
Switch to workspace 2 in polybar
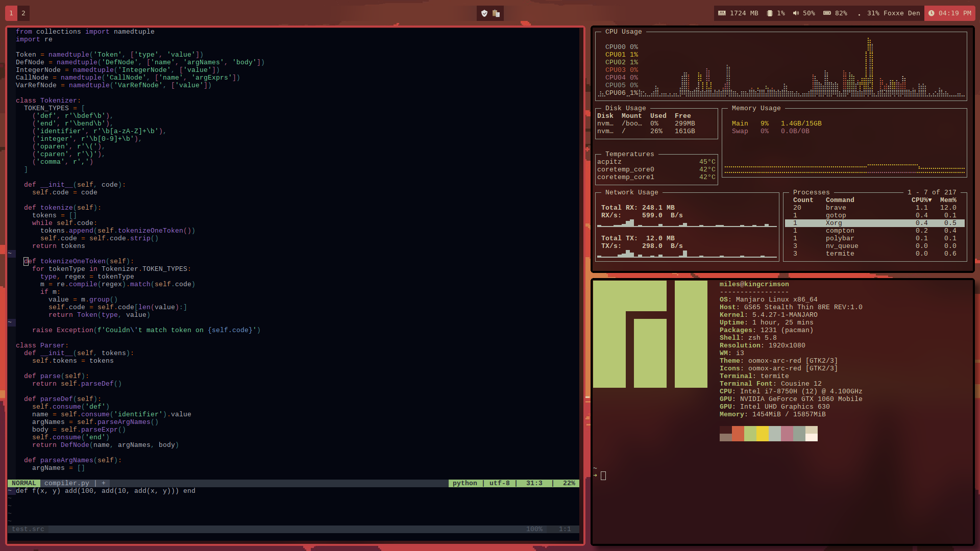point(23,13)
